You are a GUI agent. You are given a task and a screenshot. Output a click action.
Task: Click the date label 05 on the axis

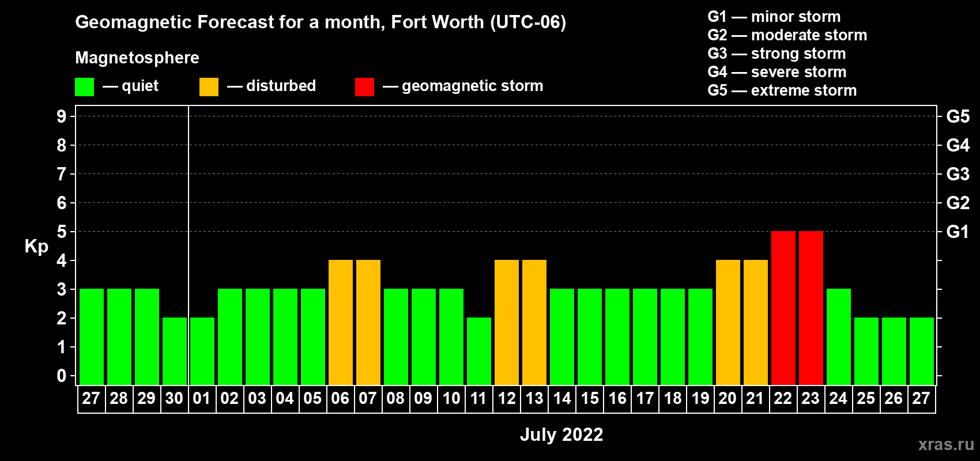(312, 399)
